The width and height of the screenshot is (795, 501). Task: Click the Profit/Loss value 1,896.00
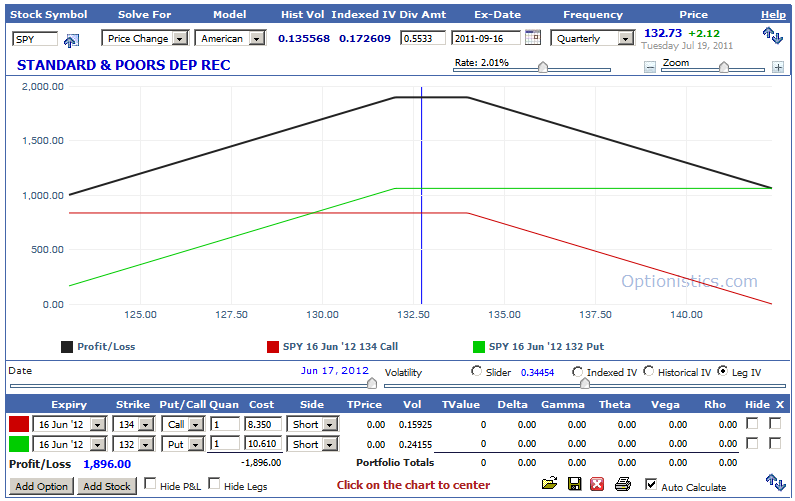point(107,464)
